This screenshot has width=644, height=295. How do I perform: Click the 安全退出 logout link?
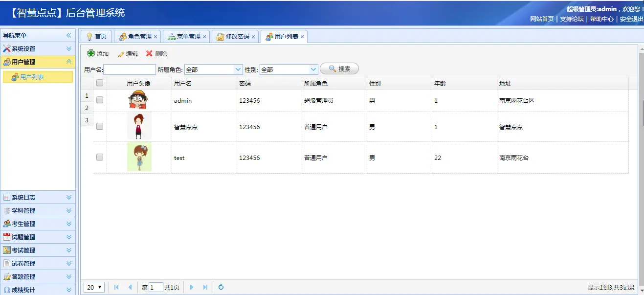[631, 19]
